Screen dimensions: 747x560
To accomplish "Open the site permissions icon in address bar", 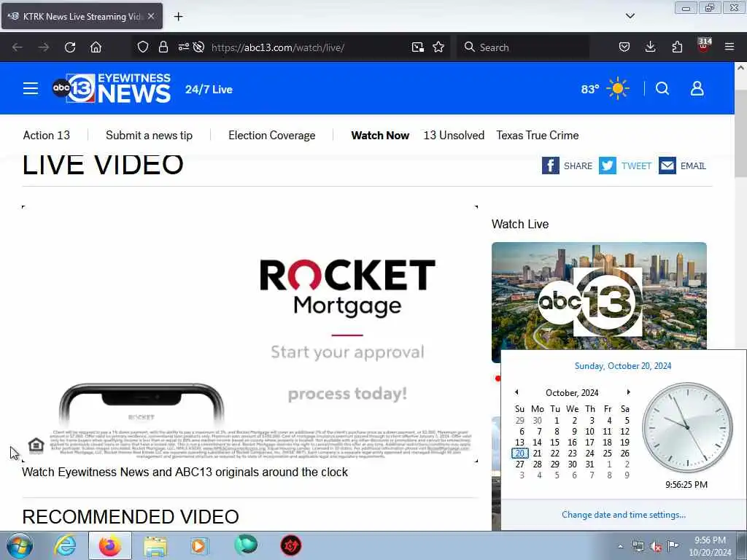I will click(183, 47).
